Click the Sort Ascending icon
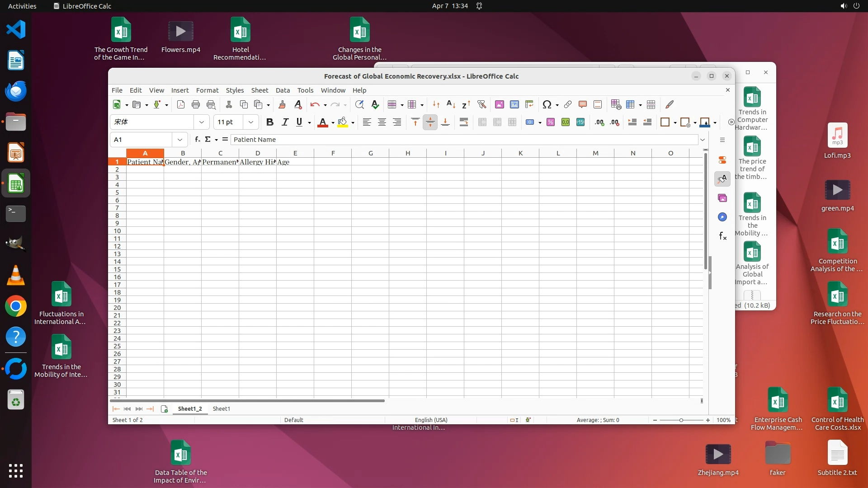This screenshot has height=488, width=868. click(451, 105)
